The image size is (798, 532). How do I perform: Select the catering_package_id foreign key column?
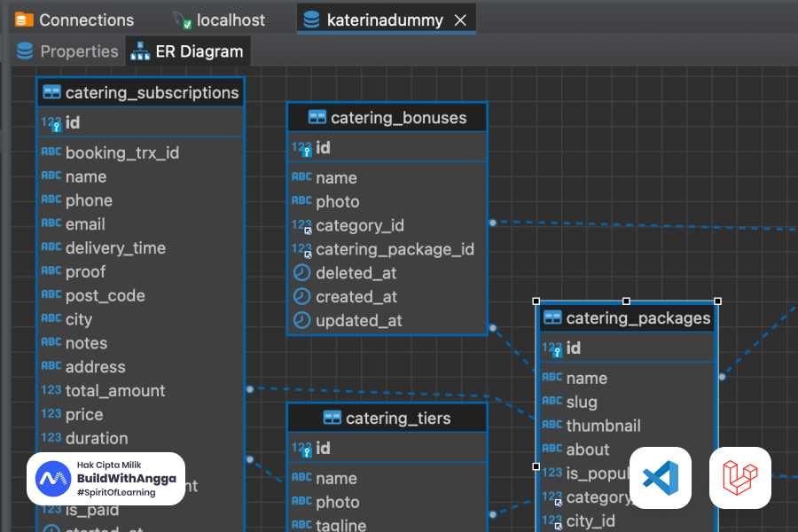(395, 249)
